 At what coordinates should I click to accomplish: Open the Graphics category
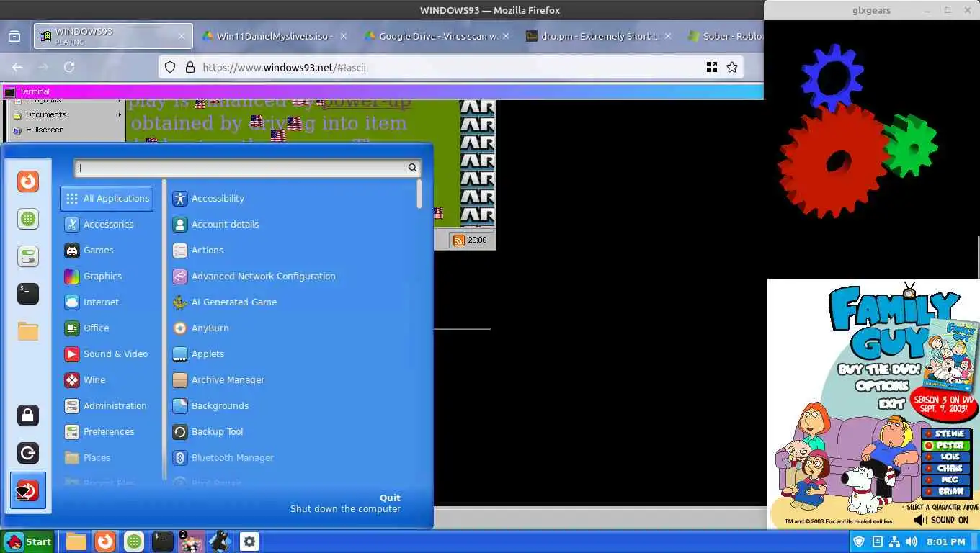point(107,276)
